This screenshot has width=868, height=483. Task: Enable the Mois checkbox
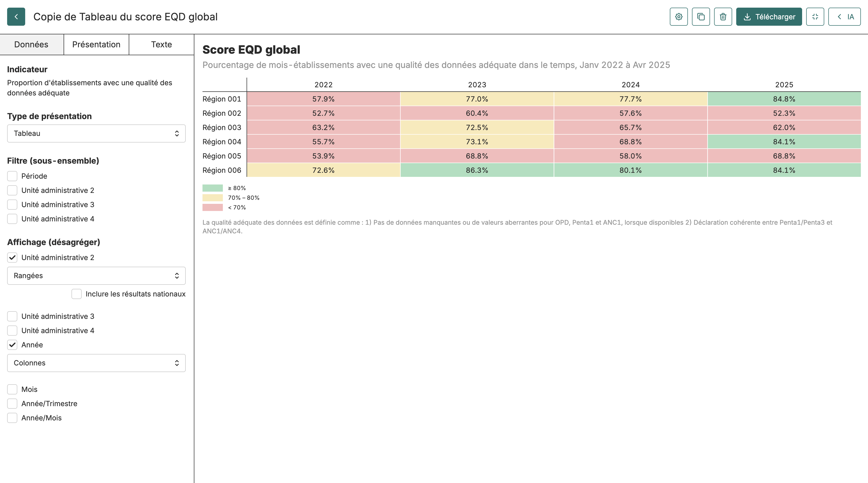12,389
